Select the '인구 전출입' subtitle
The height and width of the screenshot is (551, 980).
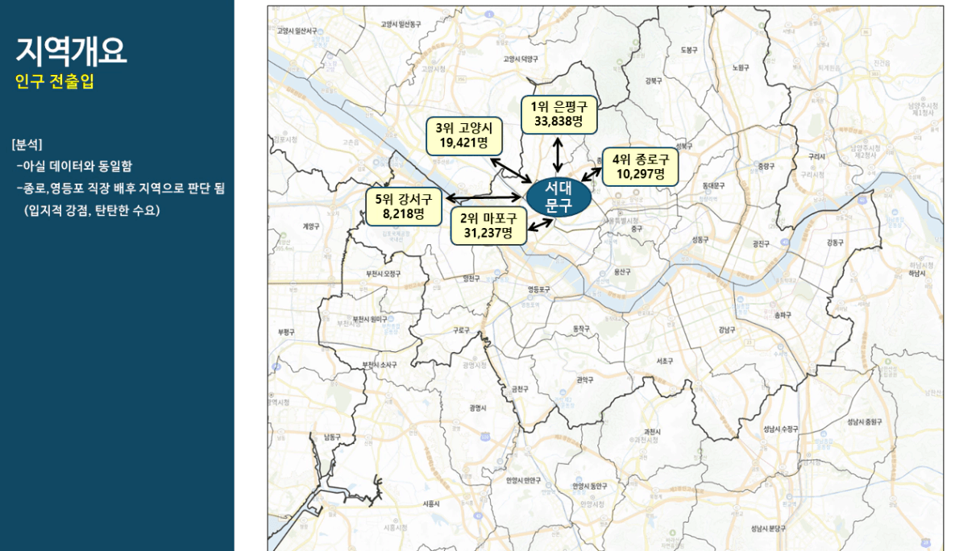[55, 81]
